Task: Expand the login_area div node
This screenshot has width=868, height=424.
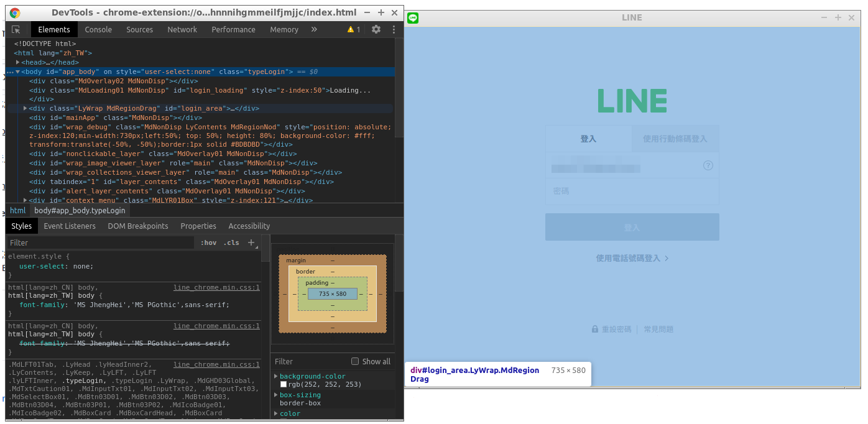Action: tap(25, 108)
